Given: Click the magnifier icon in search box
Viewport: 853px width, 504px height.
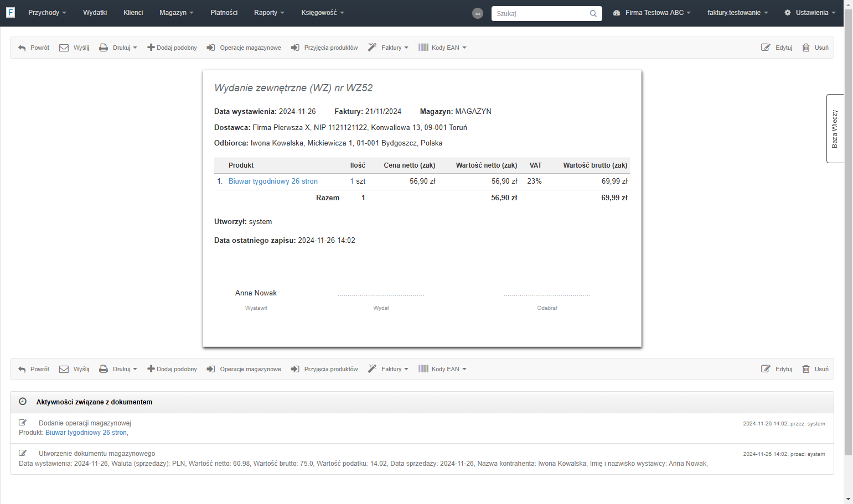Looking at the screenshot, I should (593, 13).
